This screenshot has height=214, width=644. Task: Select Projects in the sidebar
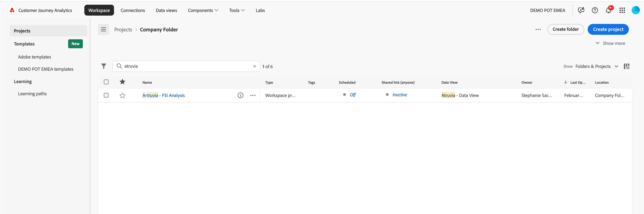pos(48,31)
